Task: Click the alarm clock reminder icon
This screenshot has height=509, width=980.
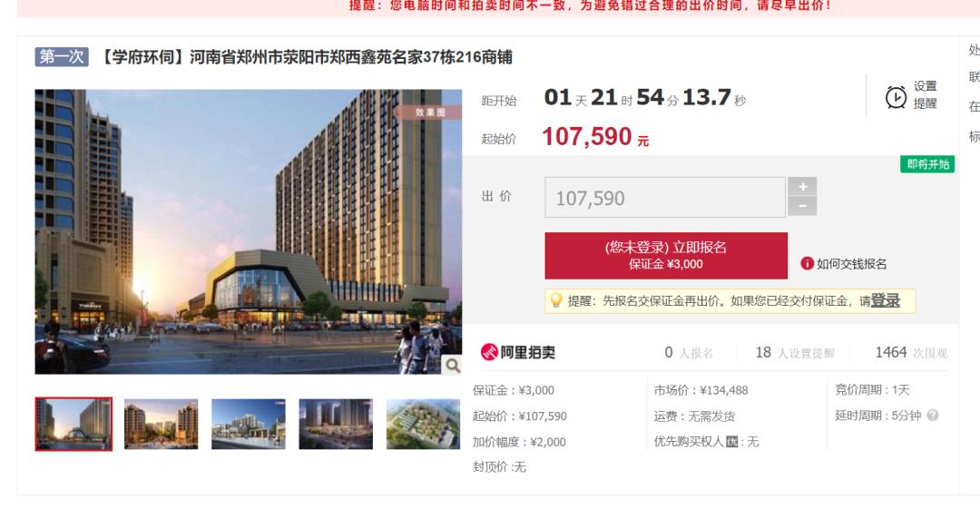Action: tap(896, 97)
